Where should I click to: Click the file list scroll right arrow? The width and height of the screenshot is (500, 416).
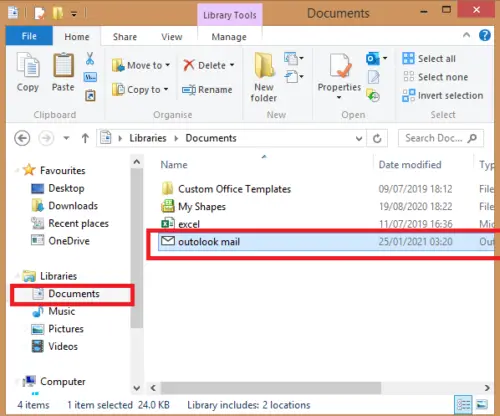pyautogui.click(x=487, y=388)
